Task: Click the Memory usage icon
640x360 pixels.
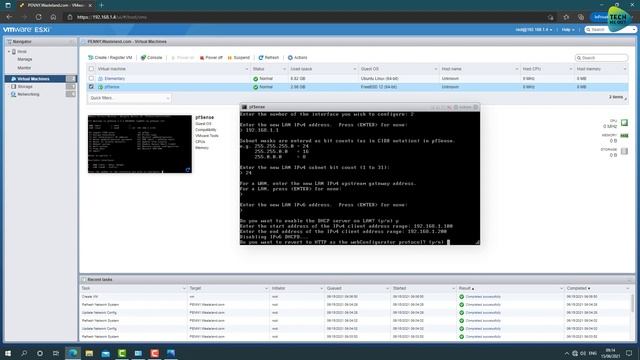Action: coord(624,136)
